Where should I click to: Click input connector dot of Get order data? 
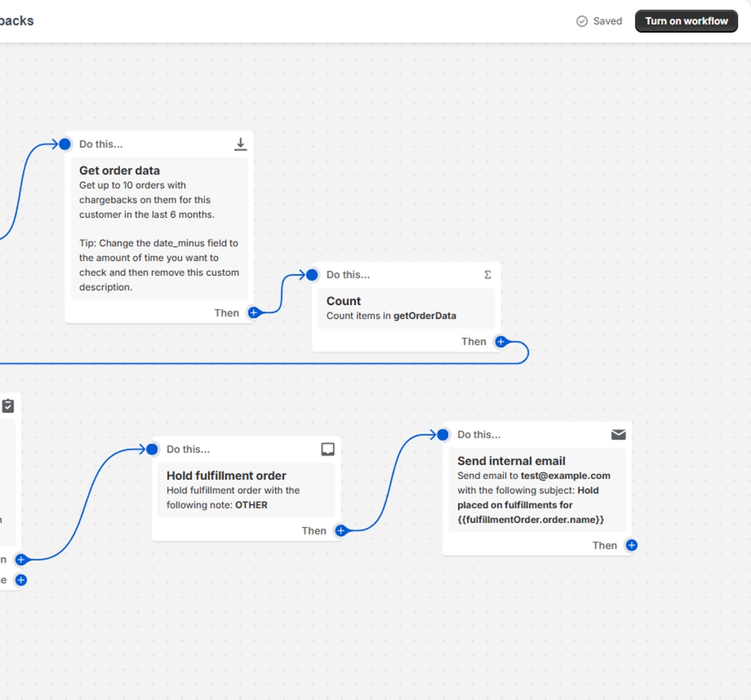pyautogui.click(x=65, y=144)
